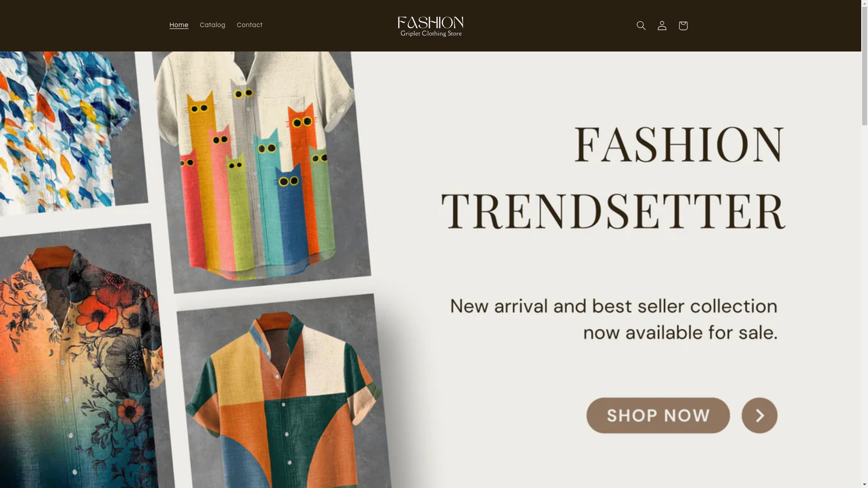This screenshot has height=488, width=868.
Task: Open the Contact page link
Action: (x=250, y=25)
